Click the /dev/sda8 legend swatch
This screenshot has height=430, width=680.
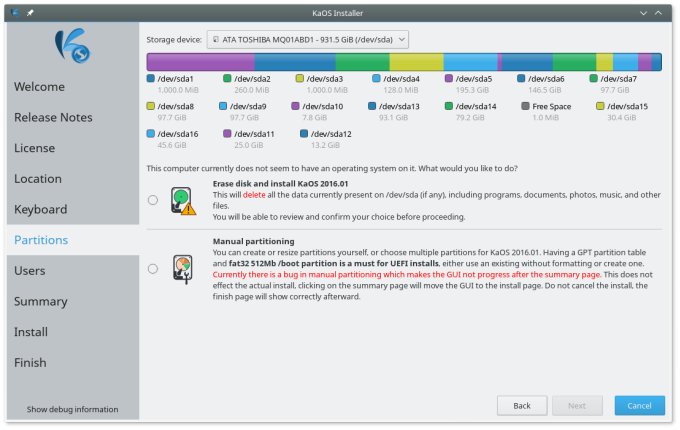click(x=150, y=106)
